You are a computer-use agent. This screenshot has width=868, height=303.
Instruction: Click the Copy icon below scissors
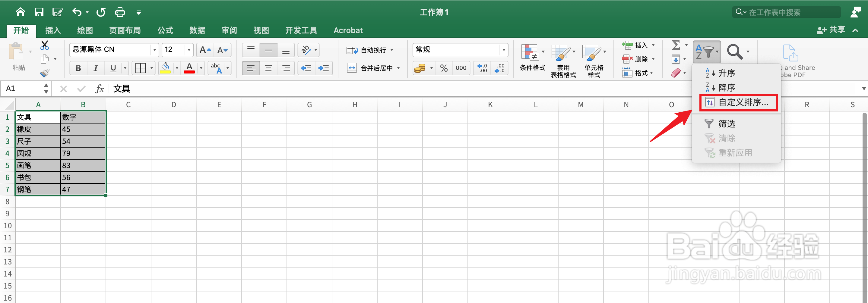point(44,59)
